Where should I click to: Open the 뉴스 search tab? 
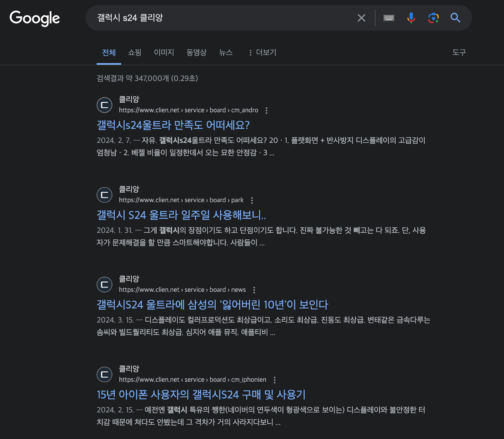226,53
